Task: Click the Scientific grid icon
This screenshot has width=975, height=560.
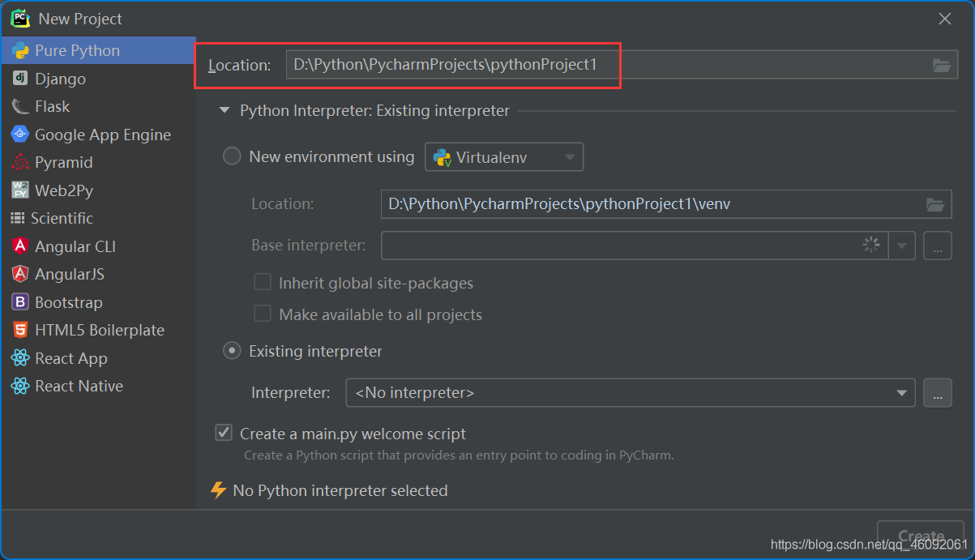Action: coord(17,218)
